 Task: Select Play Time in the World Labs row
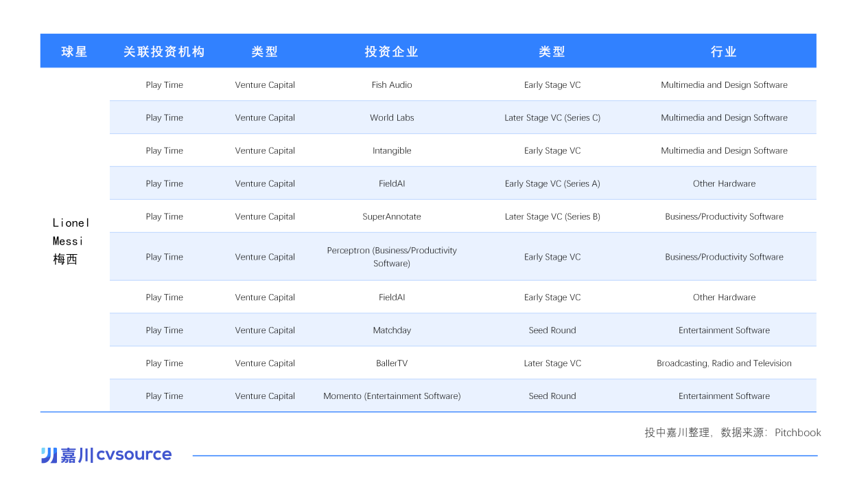click(x=164, y=118)
